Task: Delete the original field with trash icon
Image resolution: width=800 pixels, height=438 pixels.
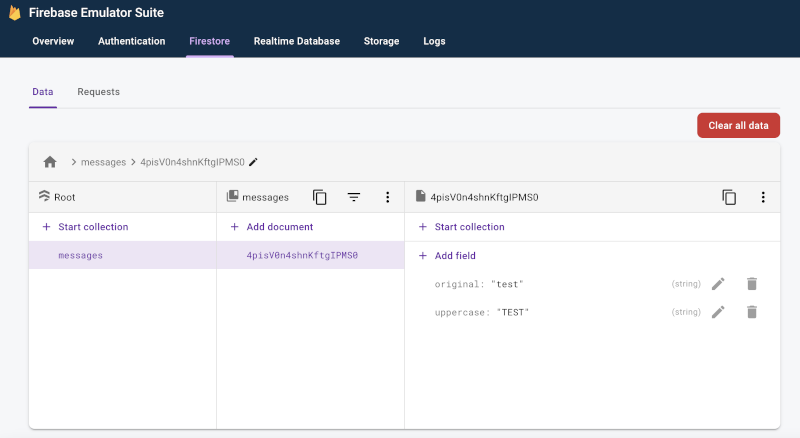Action: coord(752,284)
